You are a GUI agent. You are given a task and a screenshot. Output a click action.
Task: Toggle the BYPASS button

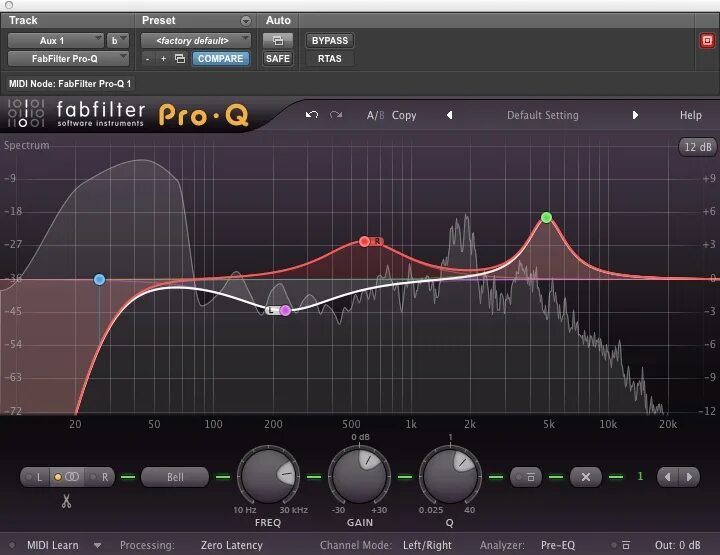(x=330, y=40)
